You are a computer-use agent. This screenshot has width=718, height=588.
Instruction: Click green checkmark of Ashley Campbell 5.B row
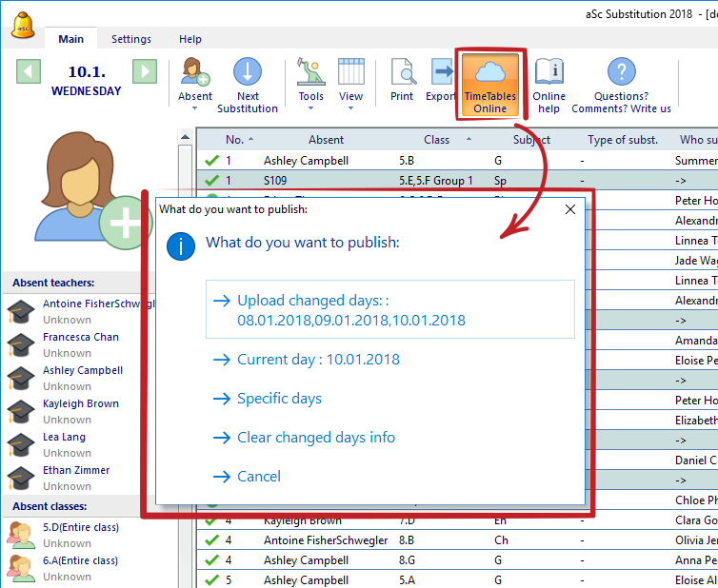point(211,161)
